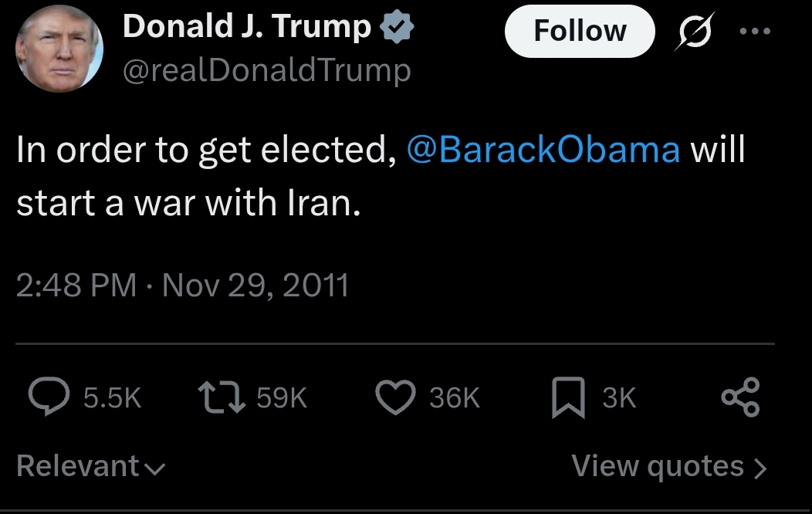Image resolution: width=812 pixels, height=514 pixels.
Task: Open the @BarackObama mention link
Action: pos(543,150)
